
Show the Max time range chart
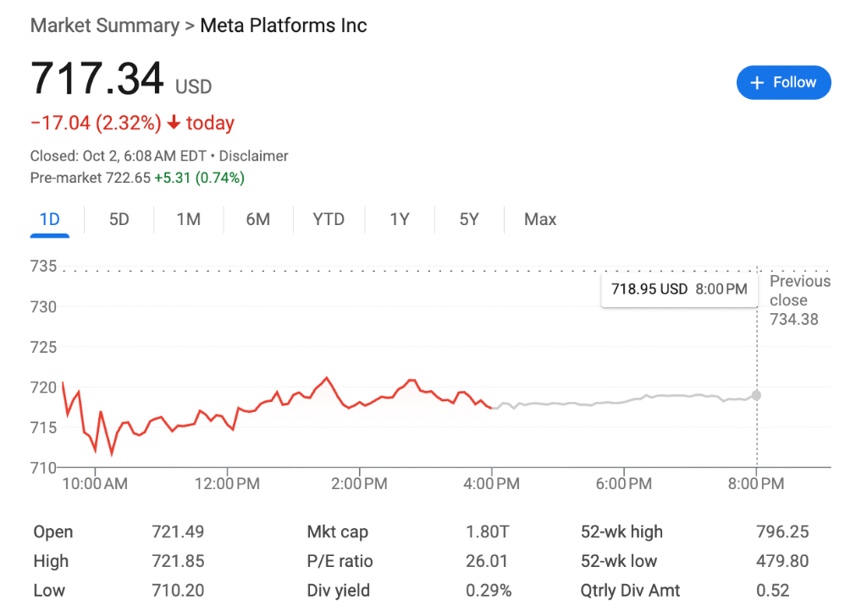540,219
